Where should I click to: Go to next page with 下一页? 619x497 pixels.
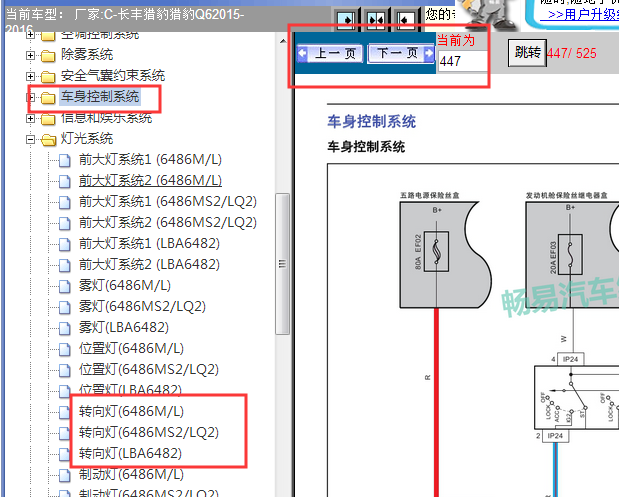point(401,53)
